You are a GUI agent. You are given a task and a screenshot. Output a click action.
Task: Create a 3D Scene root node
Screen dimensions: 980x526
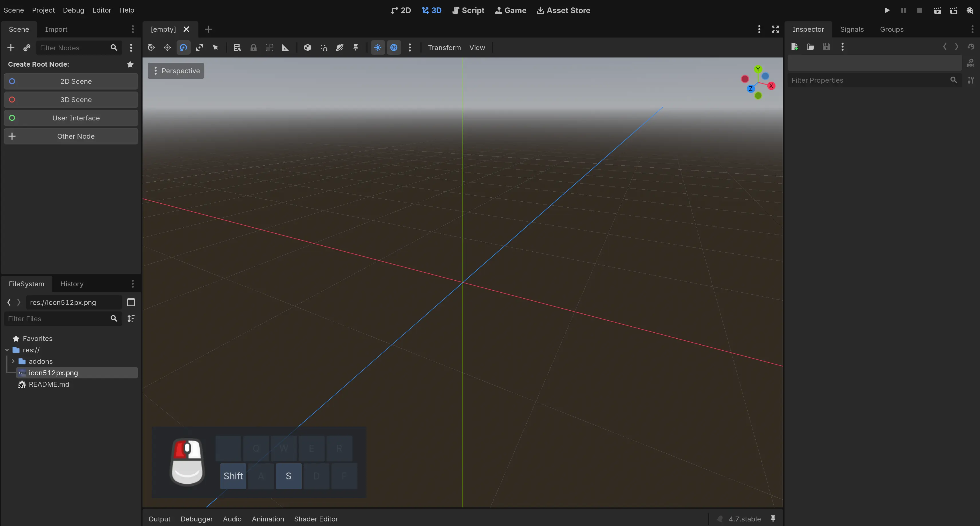click(x=71, y=100)
